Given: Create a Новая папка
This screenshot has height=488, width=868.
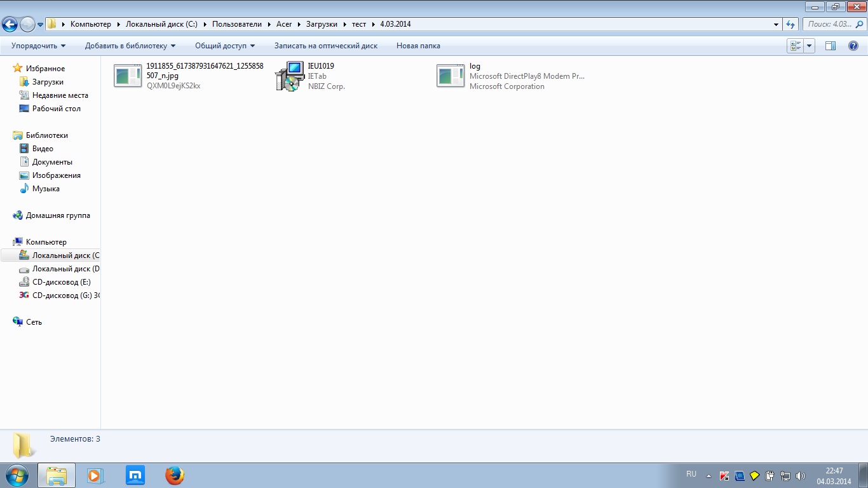Looking at the screenshot, I should 418,46.
